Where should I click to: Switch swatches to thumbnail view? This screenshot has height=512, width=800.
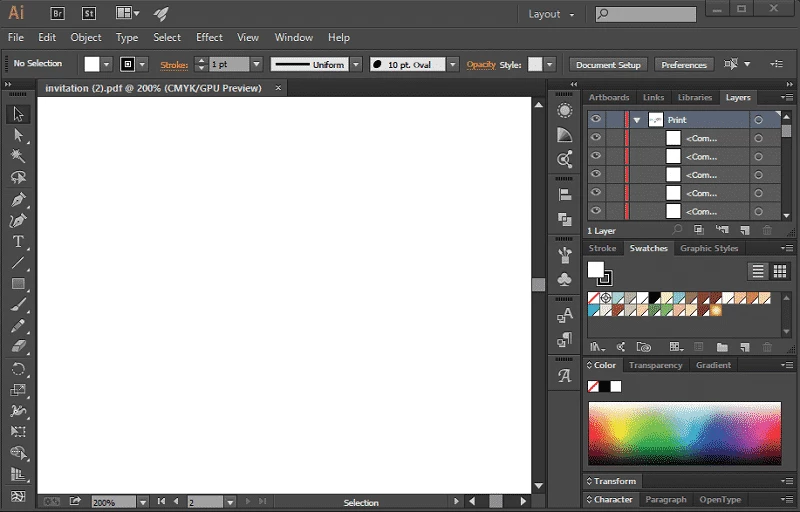point(779,271)
